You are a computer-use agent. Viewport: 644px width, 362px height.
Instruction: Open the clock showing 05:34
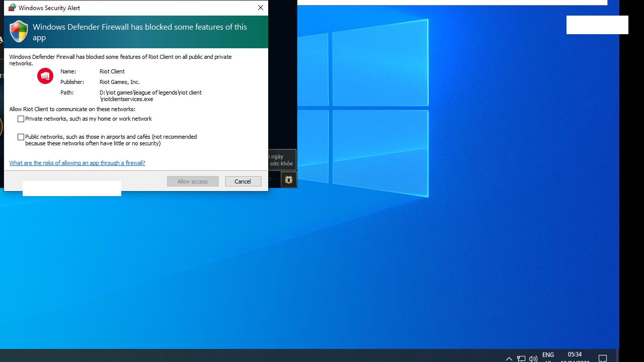click(575, 356)
